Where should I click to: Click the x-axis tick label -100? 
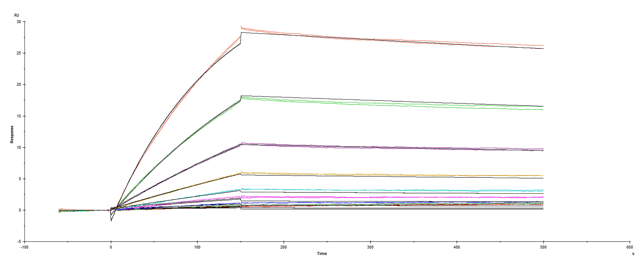click(25, 247)
